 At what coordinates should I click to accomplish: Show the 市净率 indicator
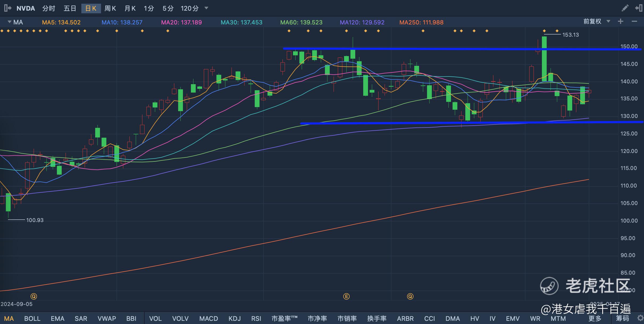tap(317, 318)
